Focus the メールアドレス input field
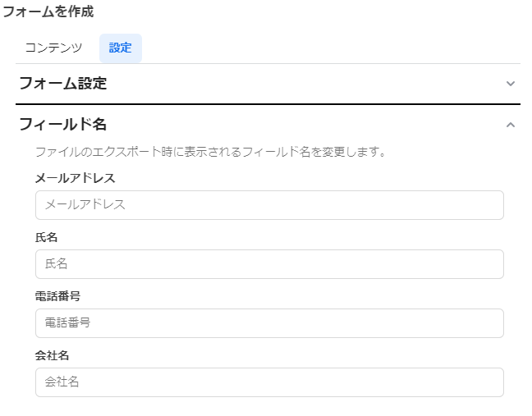This screenshot has width=532, height=416. (x=269, y=205)
